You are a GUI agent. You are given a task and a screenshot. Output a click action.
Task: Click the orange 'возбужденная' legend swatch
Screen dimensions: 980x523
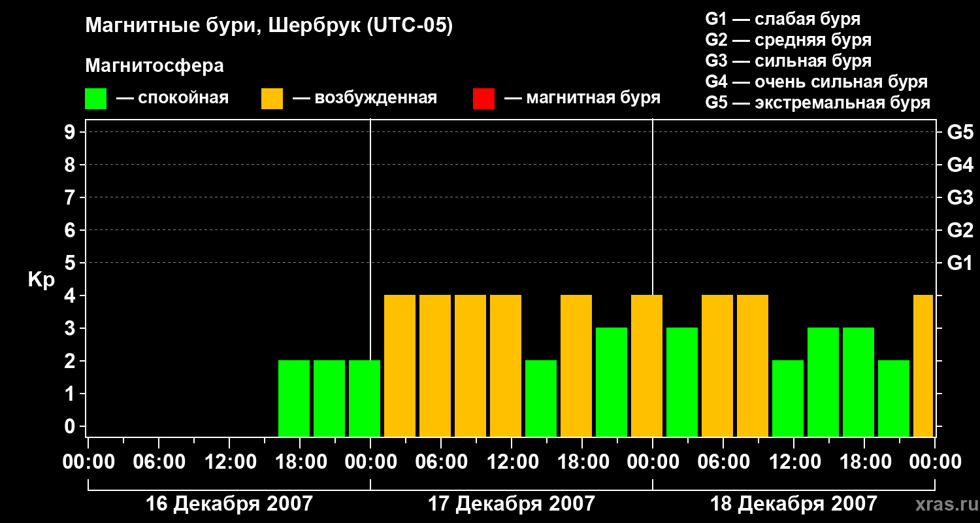(x=272, y=99)
